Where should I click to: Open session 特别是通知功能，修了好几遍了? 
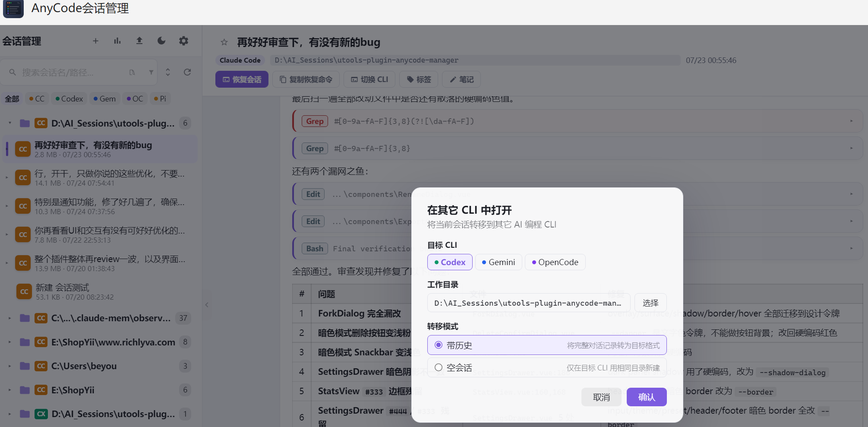[x=100, y=206]
